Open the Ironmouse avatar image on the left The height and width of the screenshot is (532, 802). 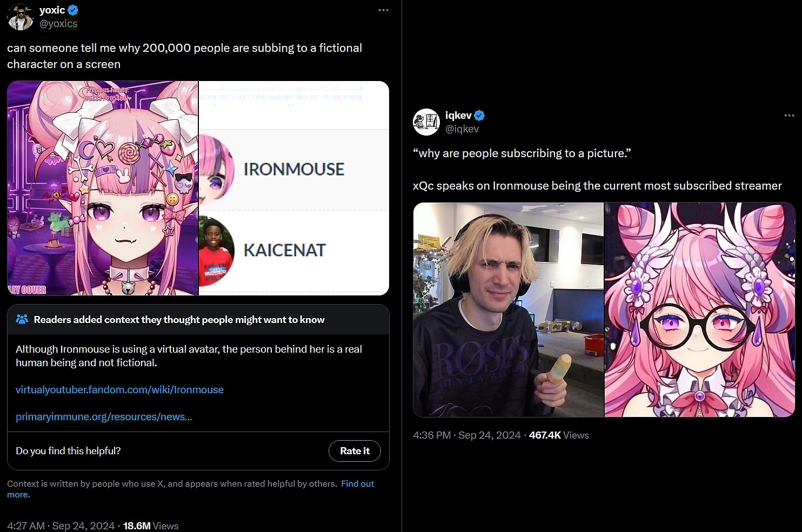tap(103, 188)
